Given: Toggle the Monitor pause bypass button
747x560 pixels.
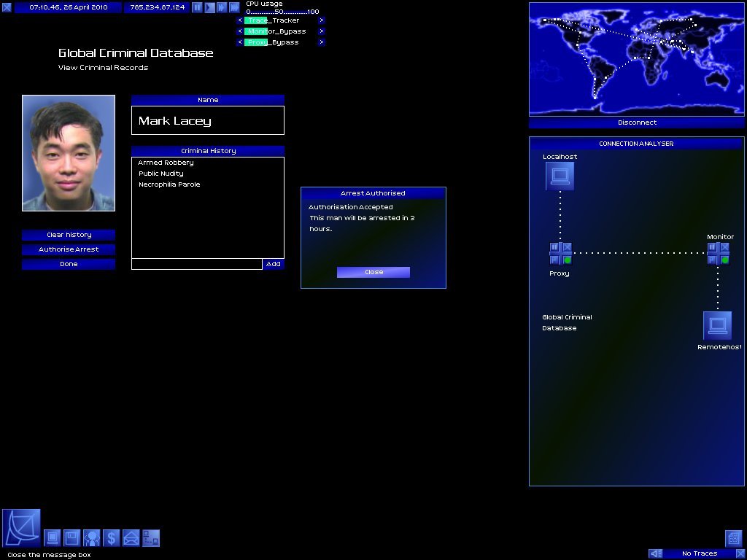Looking at the screenshot, I should click(712, 247).
